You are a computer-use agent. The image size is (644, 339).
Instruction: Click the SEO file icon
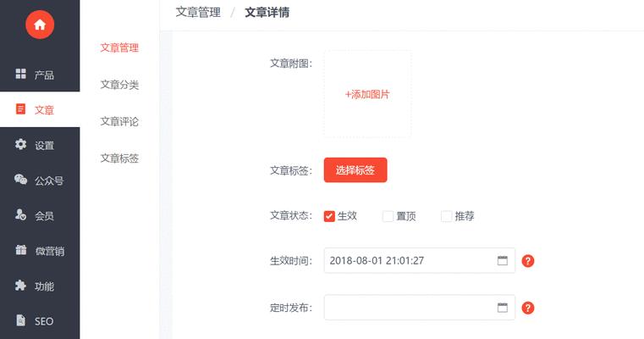click(x=20, y=320)
